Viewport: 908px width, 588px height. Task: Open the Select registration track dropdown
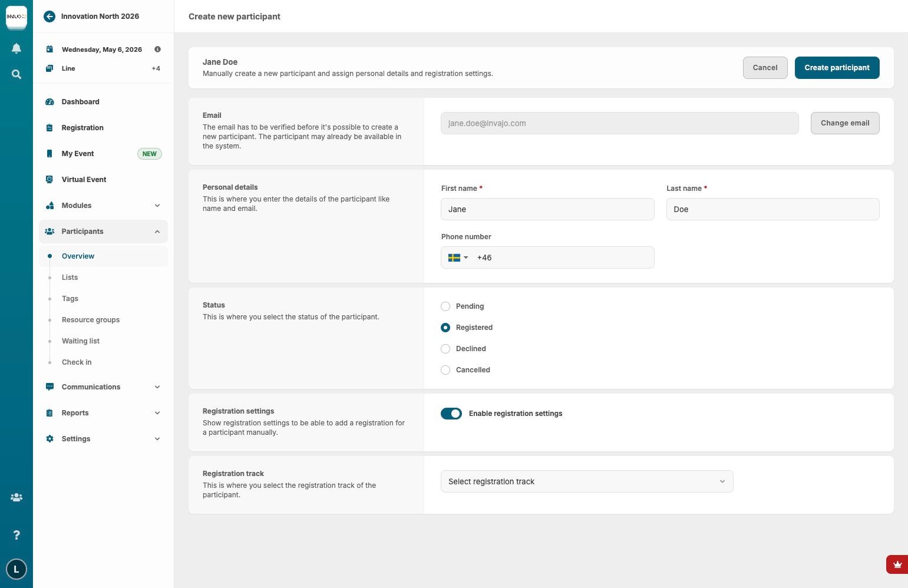tap(586, 481)
